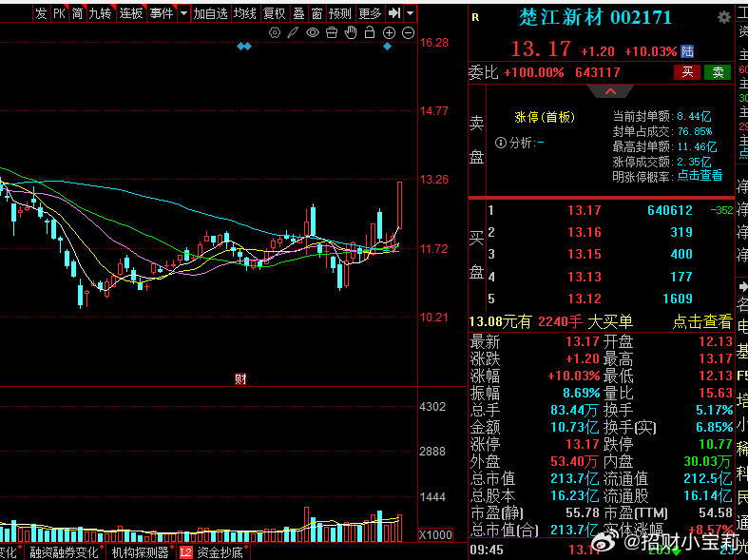Click the single blue diamond marker at right

click(x=388, y=47)
